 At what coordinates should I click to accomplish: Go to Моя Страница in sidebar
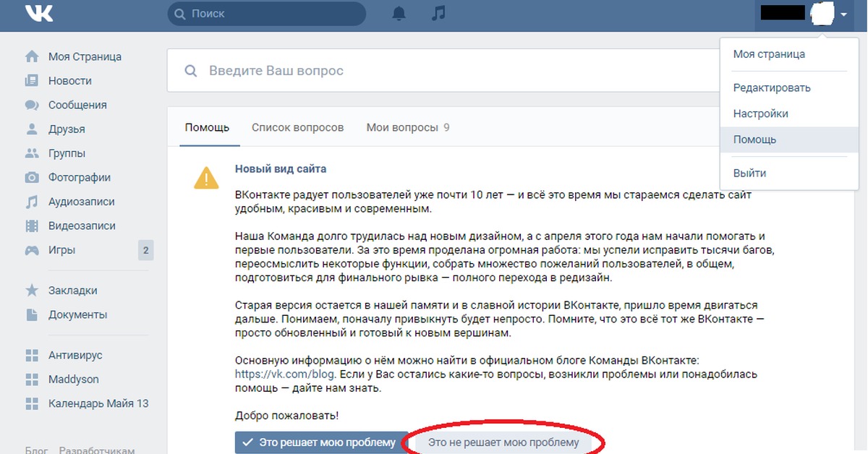(x=85, y=56)
